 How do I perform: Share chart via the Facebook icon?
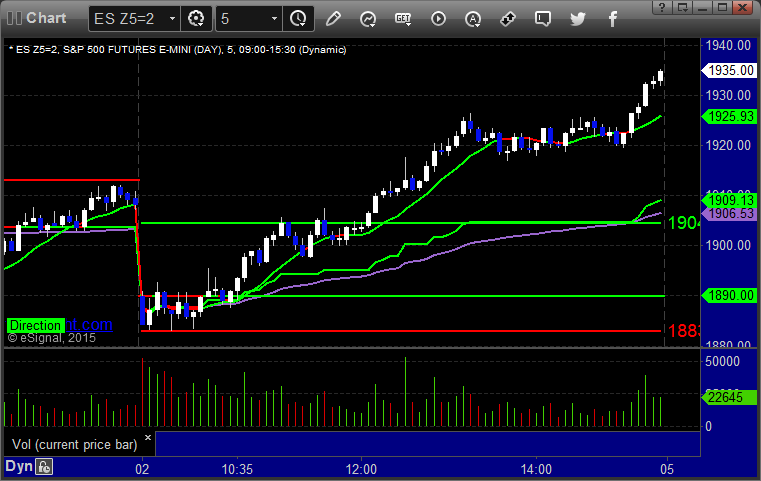click(613, 19)
